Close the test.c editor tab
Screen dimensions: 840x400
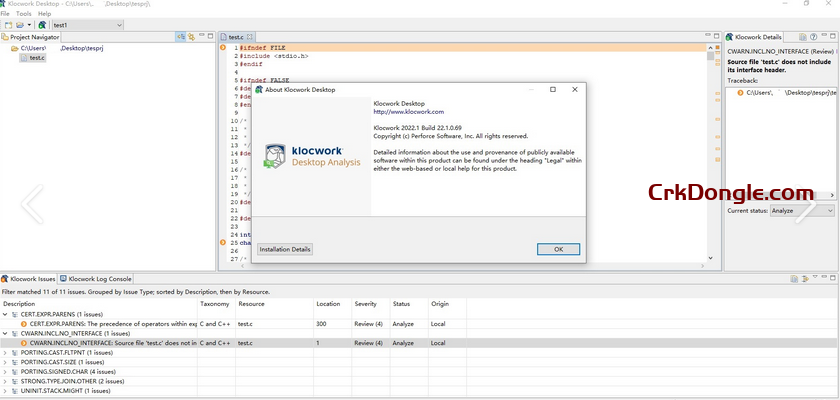point(250,37)
